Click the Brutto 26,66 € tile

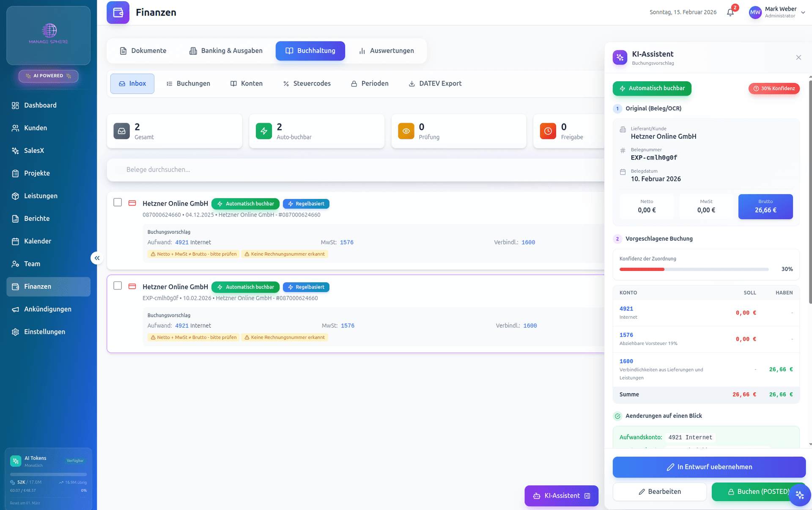click(x=765, y=207)
